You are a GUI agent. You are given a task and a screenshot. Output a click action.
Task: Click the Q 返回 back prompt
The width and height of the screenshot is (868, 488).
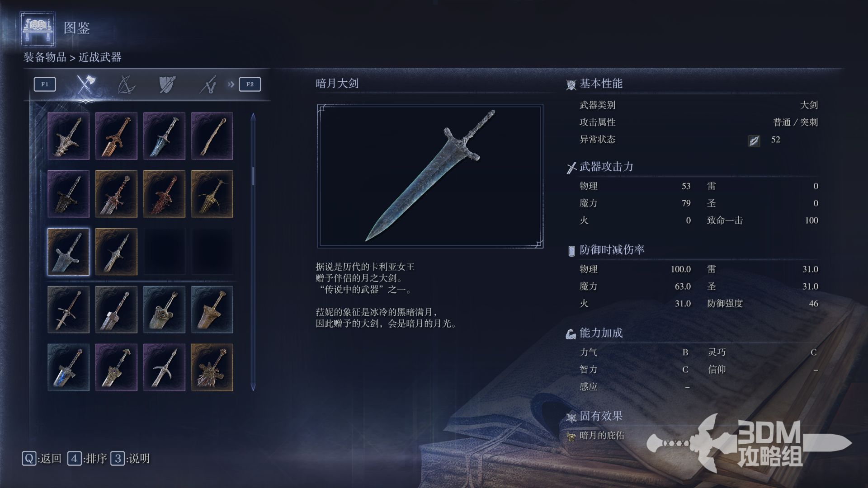(42, 459)
